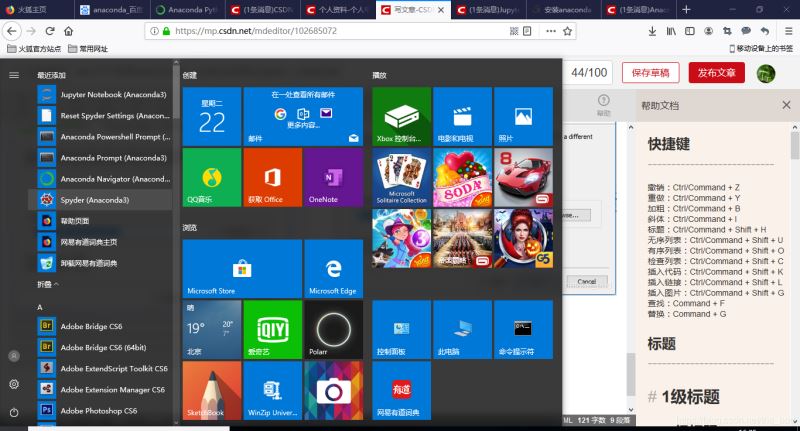Viewport: 800px width, 431px height.
Task: Click 发布文章 publish article button
Action: click(716, 73)
